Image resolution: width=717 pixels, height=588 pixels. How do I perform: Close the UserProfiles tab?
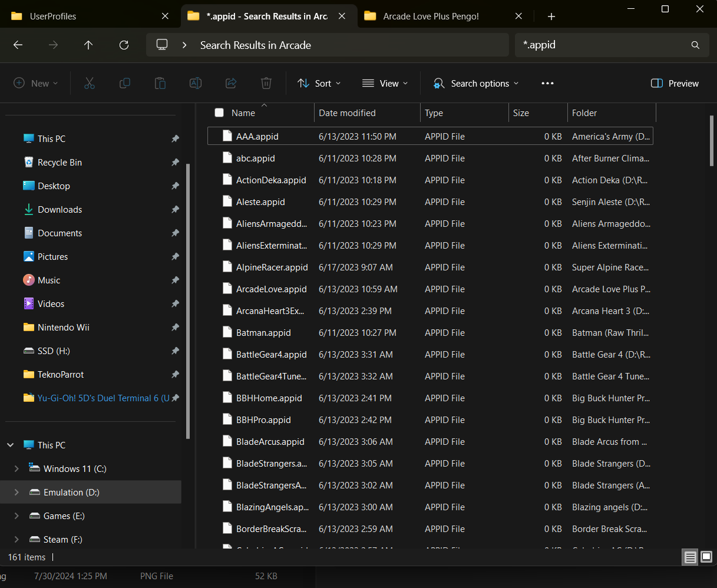coord(166,16)
